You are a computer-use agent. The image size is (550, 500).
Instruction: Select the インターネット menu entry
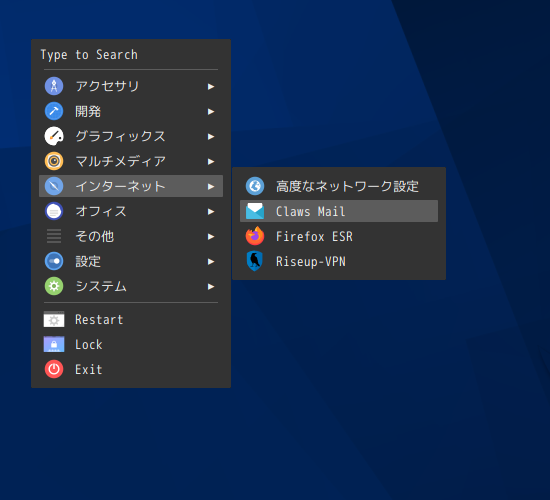click(x=131, y=186)
